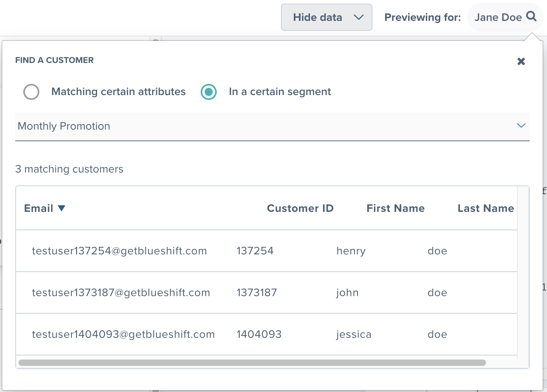Expand the Monthly Promotion segment dropdown

[272, 126]
